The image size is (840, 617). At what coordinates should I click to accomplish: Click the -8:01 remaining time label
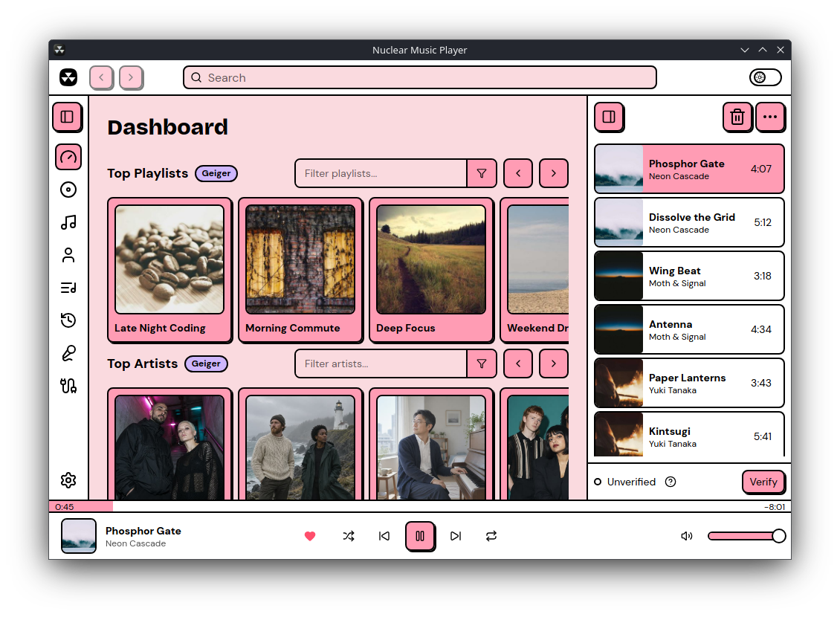click(775, 507)
